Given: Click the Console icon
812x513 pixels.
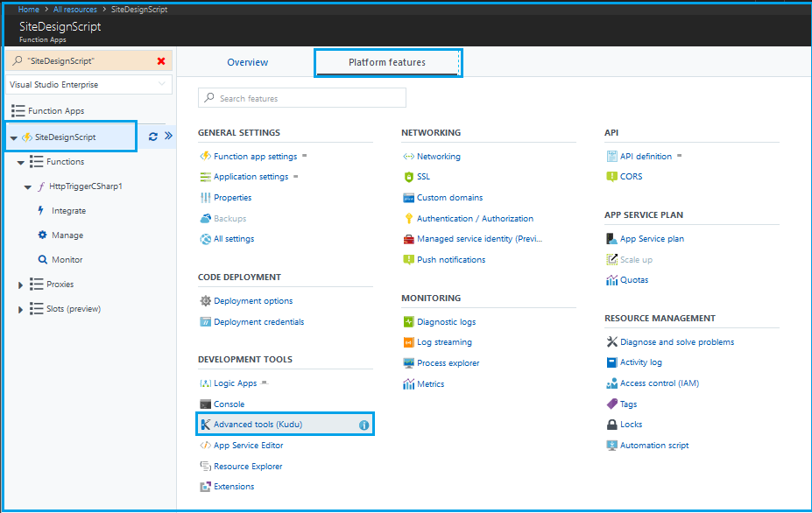Looking at the screenshot, I should point(206,404).
